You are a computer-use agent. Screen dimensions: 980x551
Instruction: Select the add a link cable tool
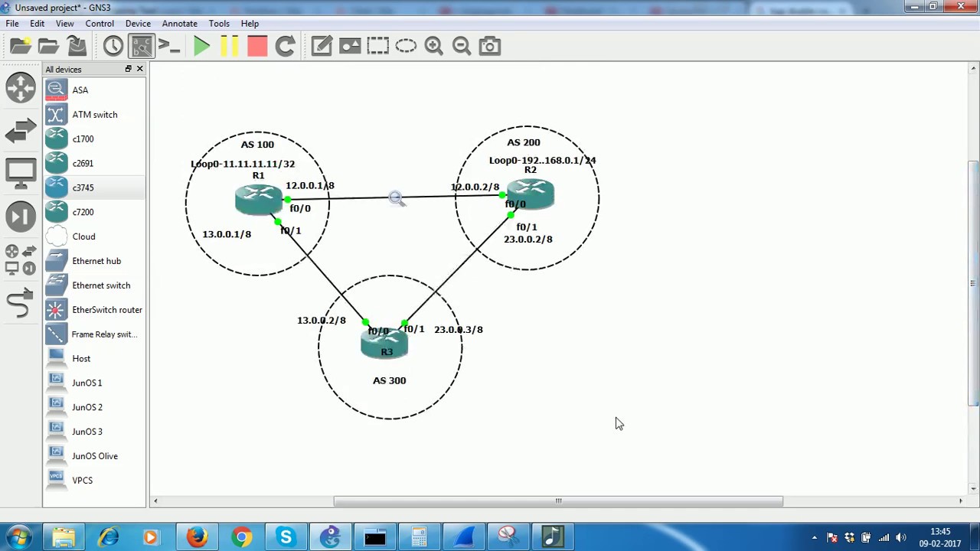pyautogui.click(x=21, y=303)
